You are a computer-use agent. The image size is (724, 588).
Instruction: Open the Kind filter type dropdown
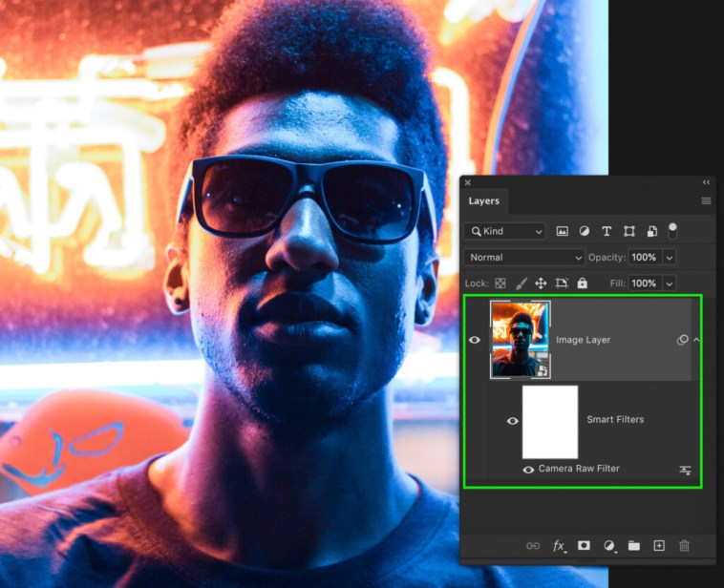pos(505,232)
